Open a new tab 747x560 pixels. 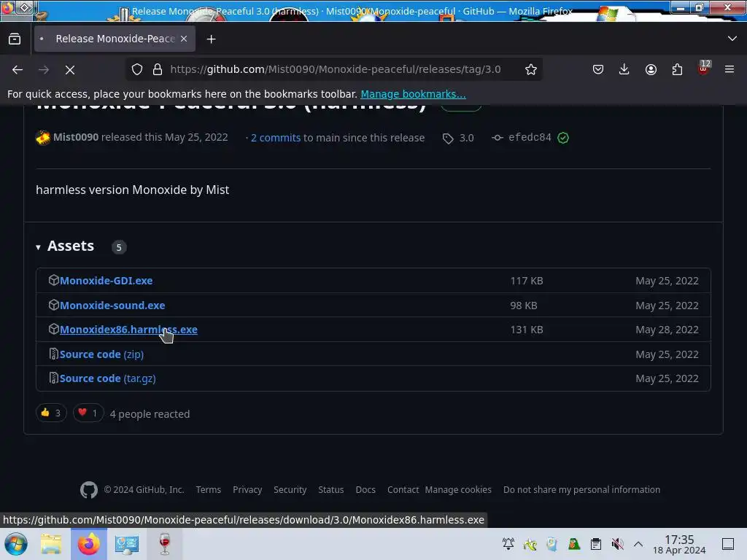(211, 39)
